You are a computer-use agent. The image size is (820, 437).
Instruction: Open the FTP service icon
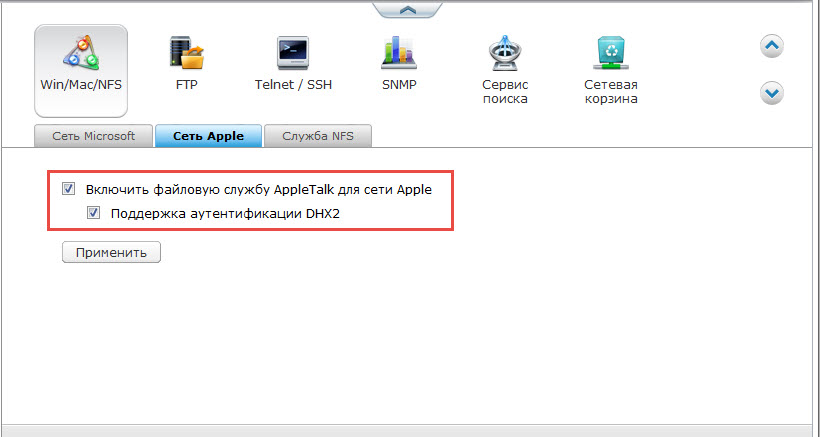coord(187,53)
